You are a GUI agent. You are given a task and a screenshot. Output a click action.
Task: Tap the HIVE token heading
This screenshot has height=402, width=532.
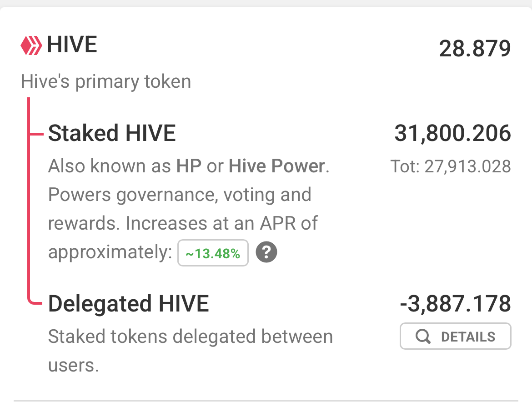[72, 45]
